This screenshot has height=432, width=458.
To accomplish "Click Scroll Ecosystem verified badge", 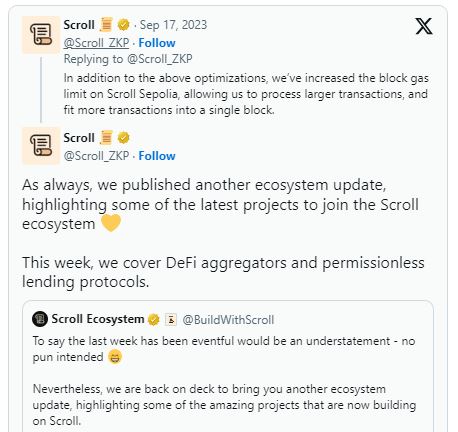I will click(x=154, y=319).
